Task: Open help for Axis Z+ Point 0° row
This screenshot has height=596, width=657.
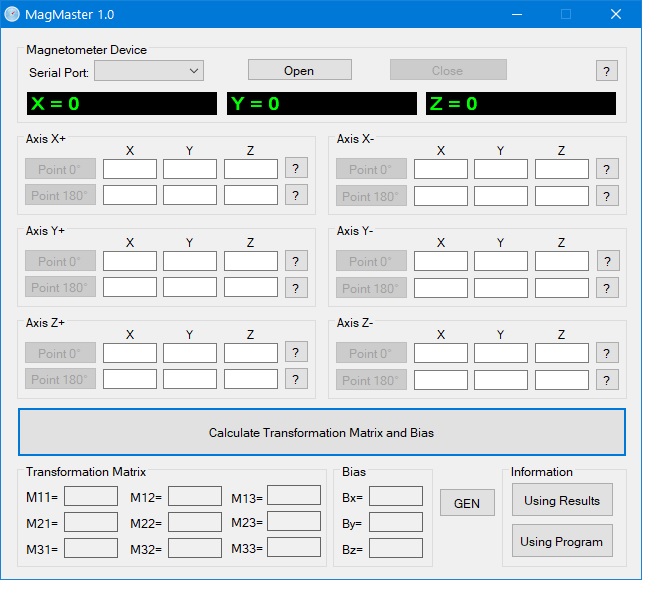Action: (x=296, y=352)
